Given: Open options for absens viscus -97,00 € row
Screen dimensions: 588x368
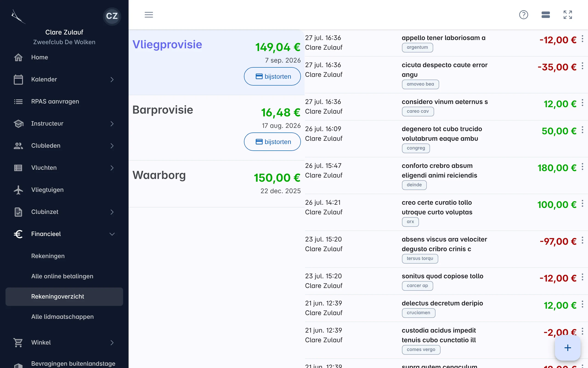Looking at the screenshot, I should click(x=582, y=241).
